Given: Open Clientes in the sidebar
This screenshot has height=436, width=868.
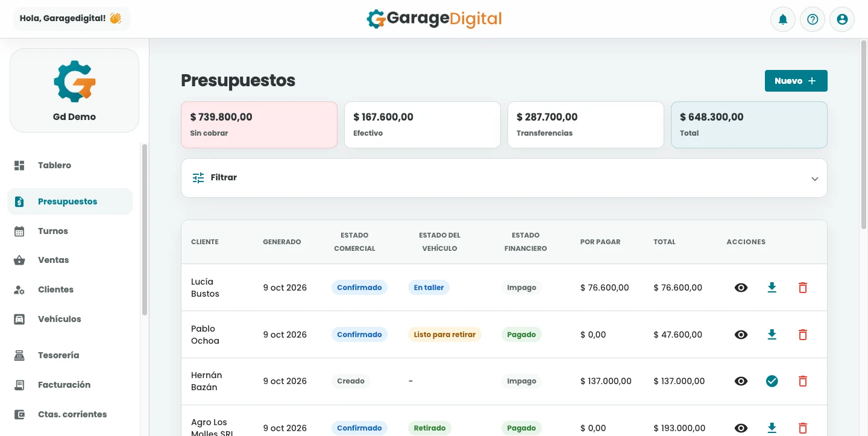Looking at the screenshot, I should pyautogui.click(x=70, y=289).
